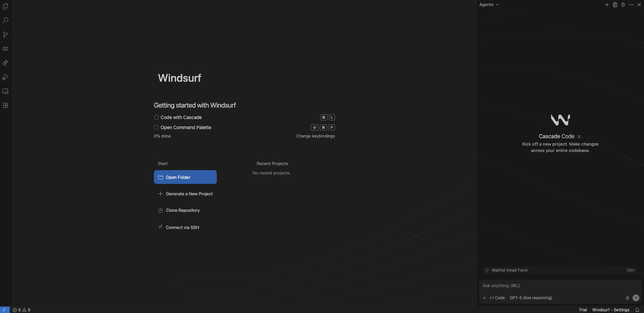Click the Code with Cascade label
The width and height of the screenshot is (644, 313).
pos(181,117)
